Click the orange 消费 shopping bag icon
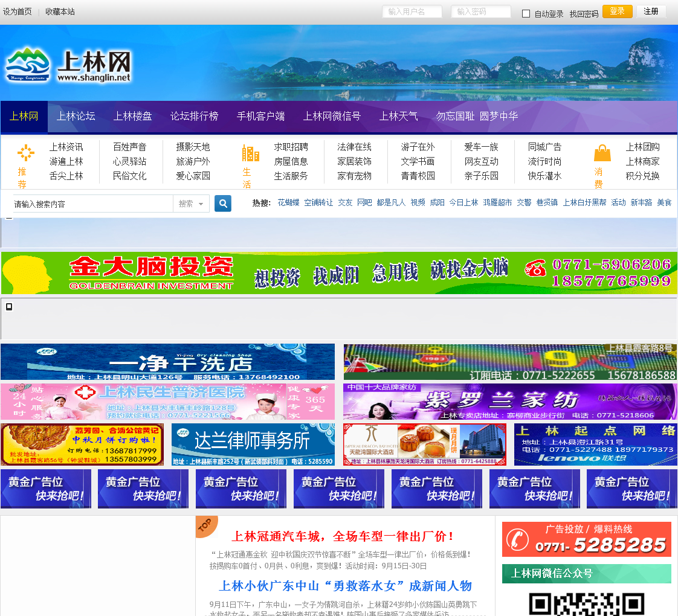The image size is (678, 616). point(602,153)
